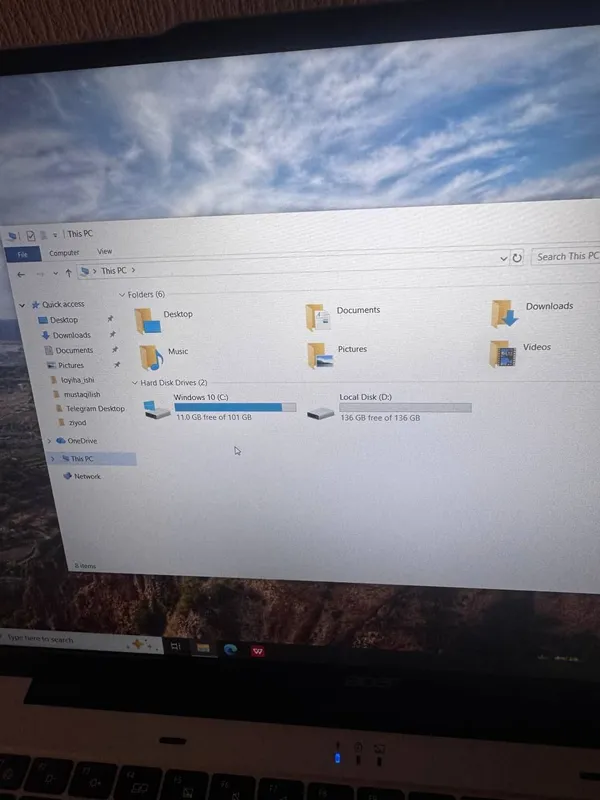The image size is (600, 800).
Task: Open Microsoft Edge from the taskbar
Action: click(231, 649)
